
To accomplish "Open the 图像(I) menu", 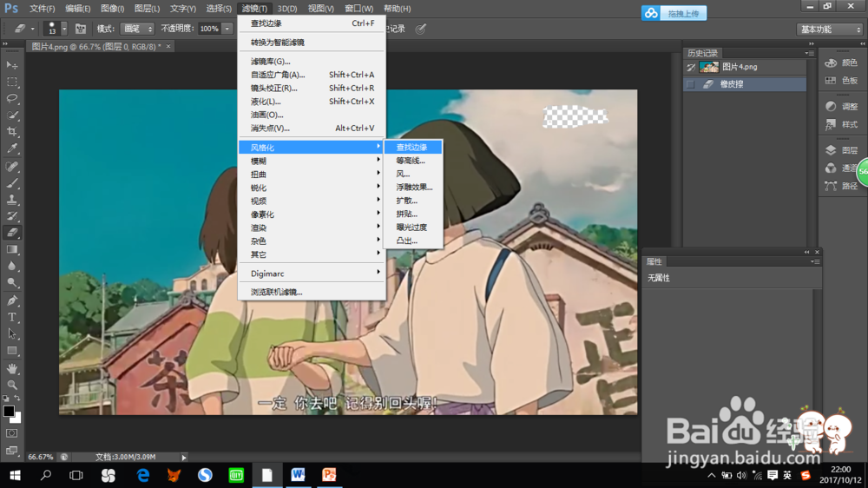I will click(112, 9).
